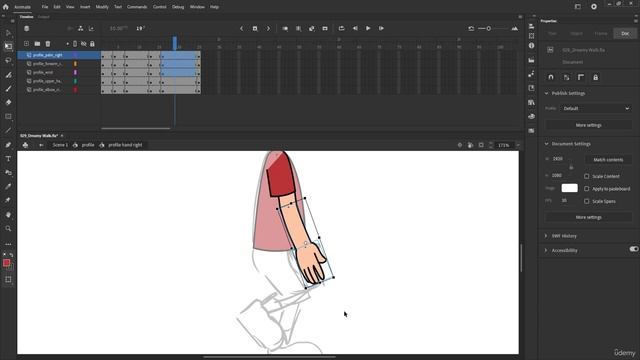The width and height of the screenshot is (640, 360).
Task: Click the Match contents button
Action: tap(608, 160)
